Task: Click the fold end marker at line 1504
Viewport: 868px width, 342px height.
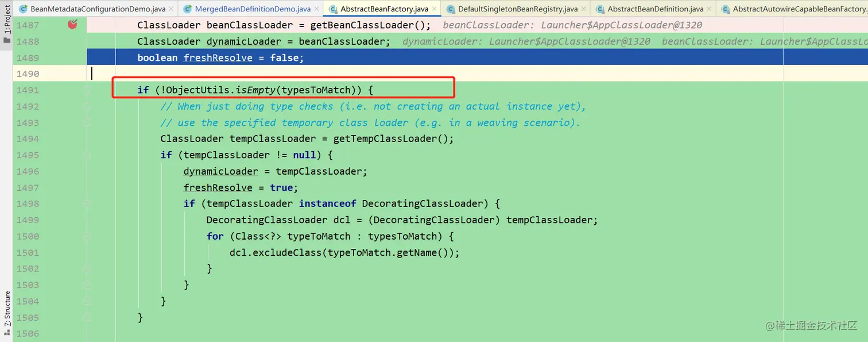Action: (x=87, y=301)
